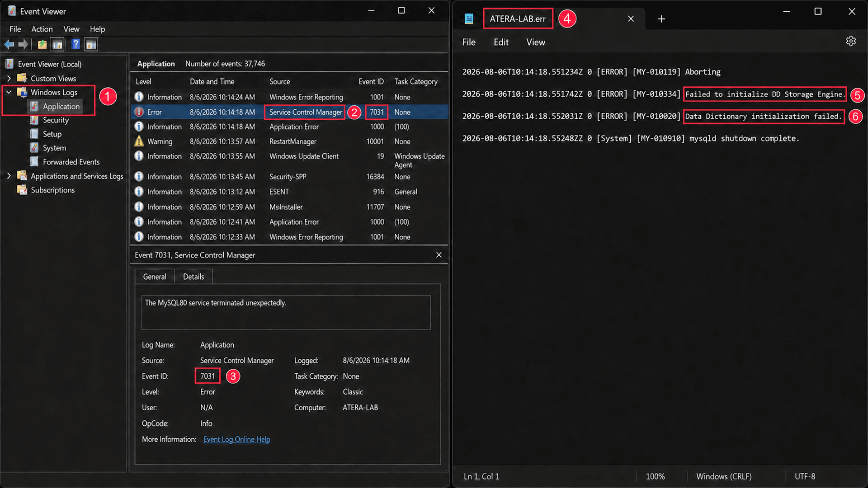Select the Application log in the tree
The width and height of the screenshot is (868, 488).
61,106
